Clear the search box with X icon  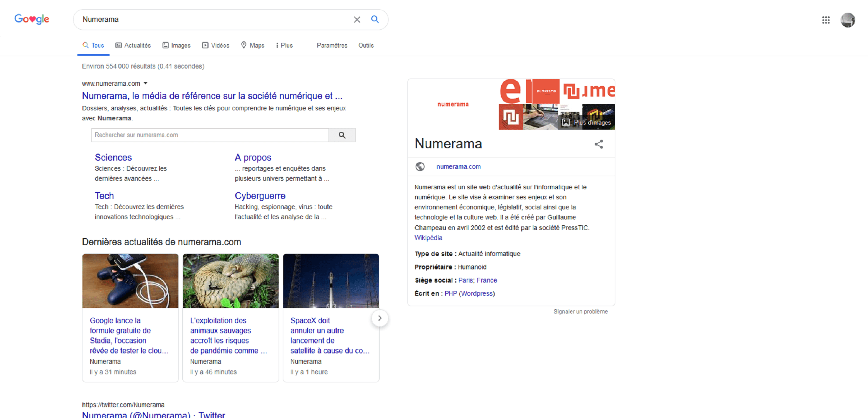click(x=357, y=19)
